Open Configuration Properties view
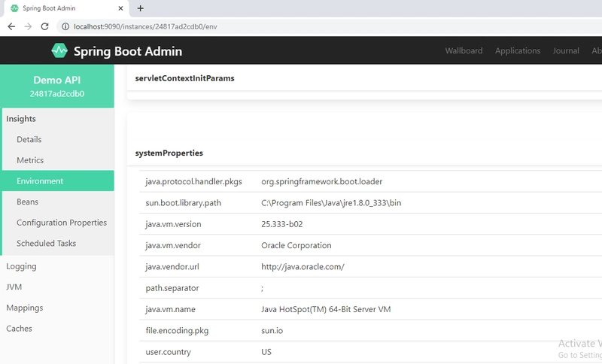The image size is (602, 364). [62, 223]
